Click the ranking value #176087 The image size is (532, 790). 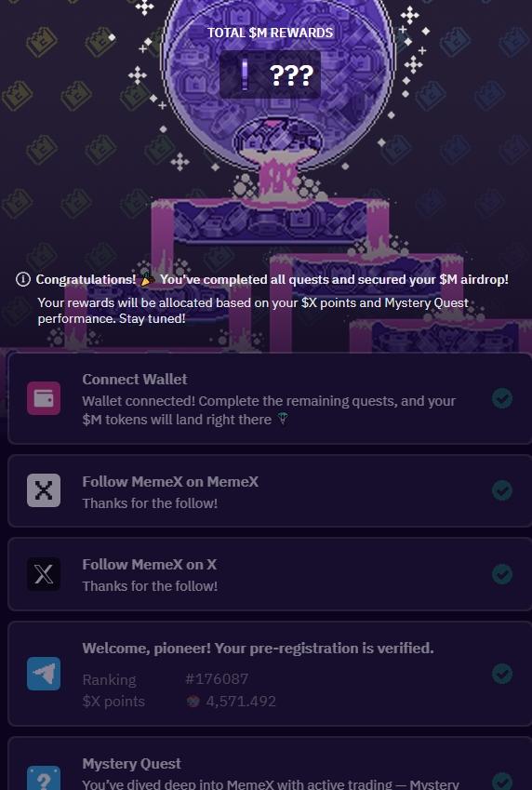click(217, 679)
